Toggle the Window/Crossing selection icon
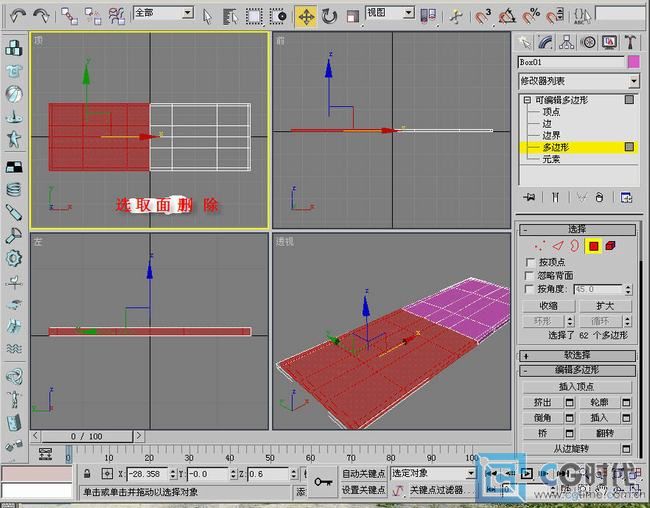 (x=278, y=17)
